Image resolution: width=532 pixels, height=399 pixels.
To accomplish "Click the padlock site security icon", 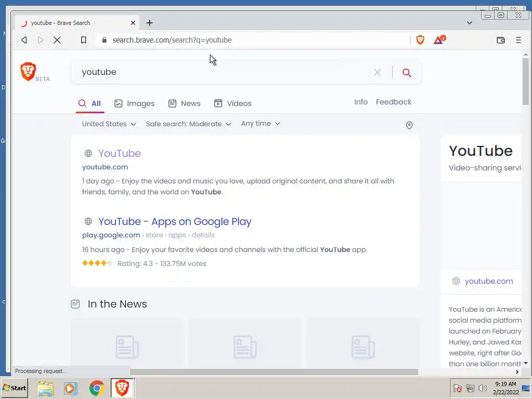I will click(x=104, y=40).
